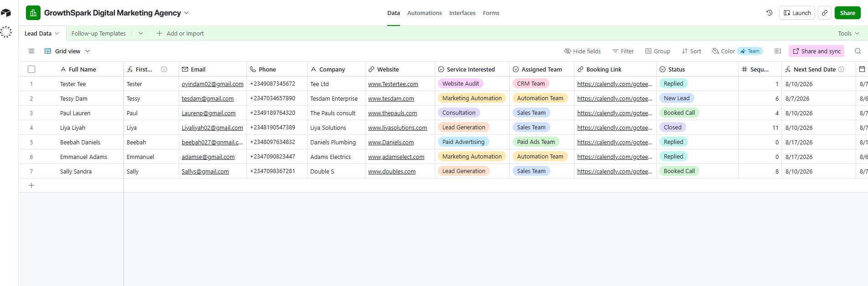Switch to the Automations tab

click(x=425, y=13)
